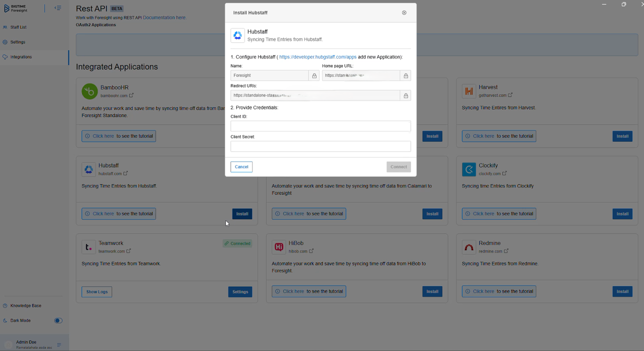Install the Hubstaff integration
The image size is (644, 351).
[x=242, y=214]
